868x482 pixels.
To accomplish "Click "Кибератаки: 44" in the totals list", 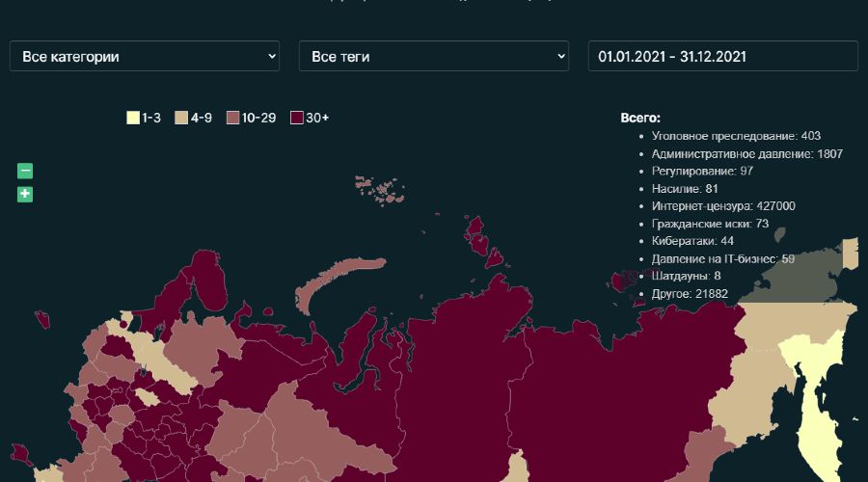I will pos(692,240).
